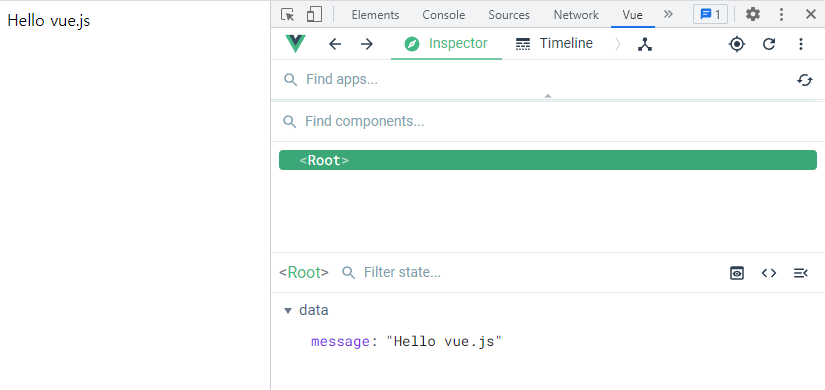The width and height of the screenshot is (825, 390).
Task: Go back with the left arrow
Action: (x=335, y=44)
